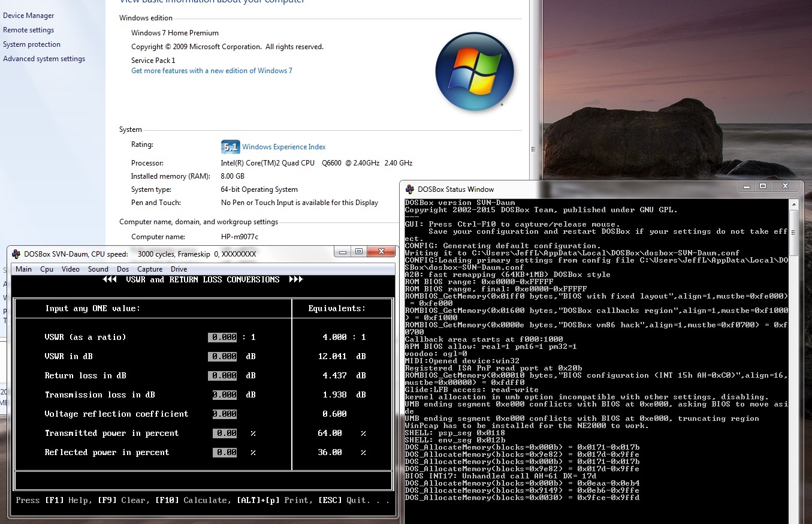The height and width of the screenshot is (524, 812).
Task: Open the Drive menu
Action: point(179,269)
